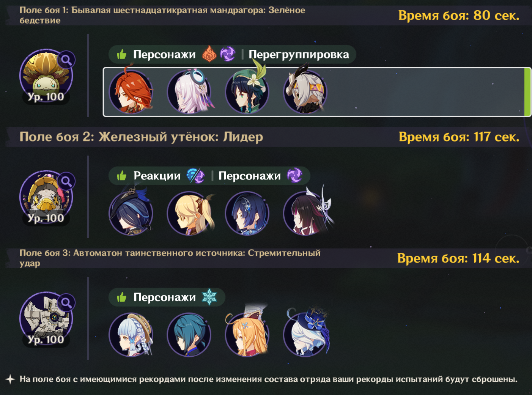Click the thumbs-up icon next to Реакции
Viewport: 532px width, 395px height.
point(121,176)
